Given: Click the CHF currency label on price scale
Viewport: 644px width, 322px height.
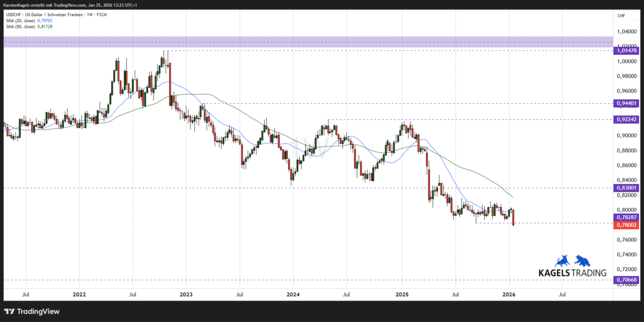Looking at the screenshot, I should 620,16.
